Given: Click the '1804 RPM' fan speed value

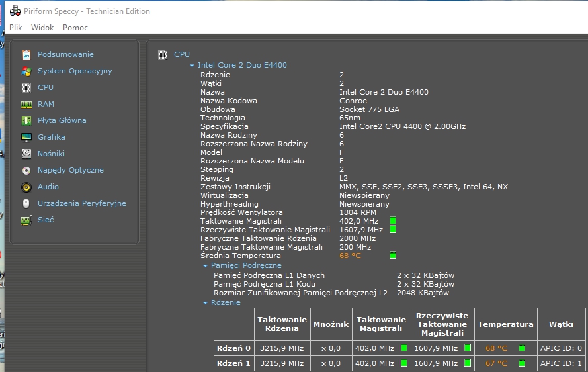Looking at the screenshot, I should point(358,212).
